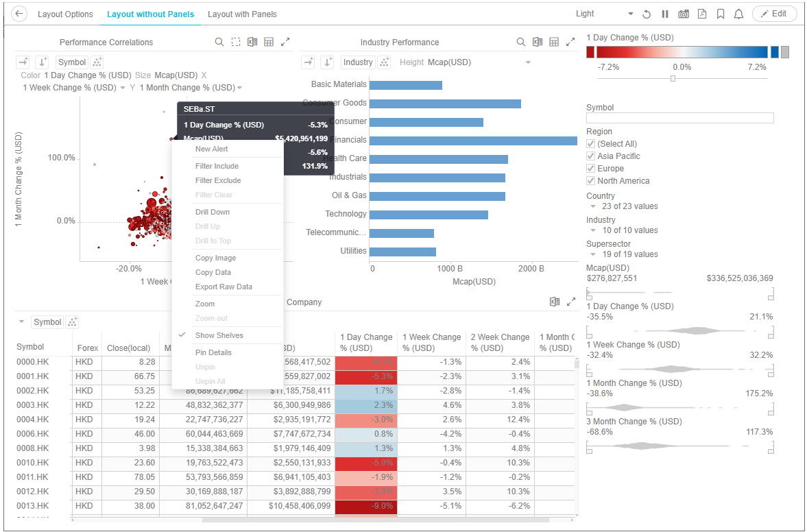
Task: Click the Symbol filter input field
Action: click(x=679, y=118)
